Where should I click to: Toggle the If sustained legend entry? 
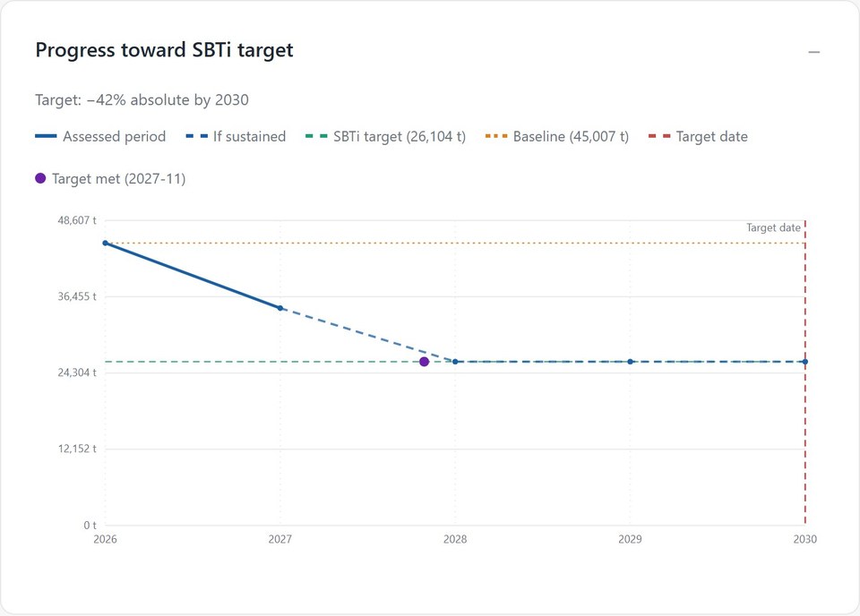pos(236,136)
